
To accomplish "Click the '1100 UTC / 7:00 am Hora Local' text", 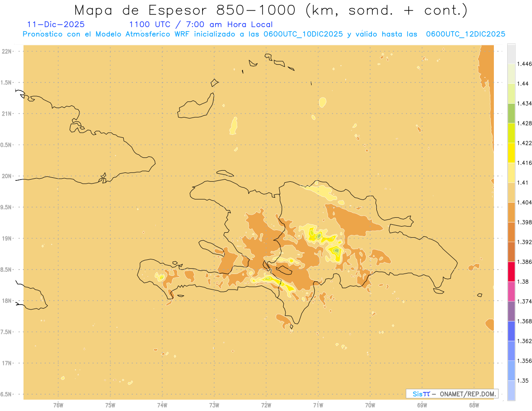I will point(201,25).
